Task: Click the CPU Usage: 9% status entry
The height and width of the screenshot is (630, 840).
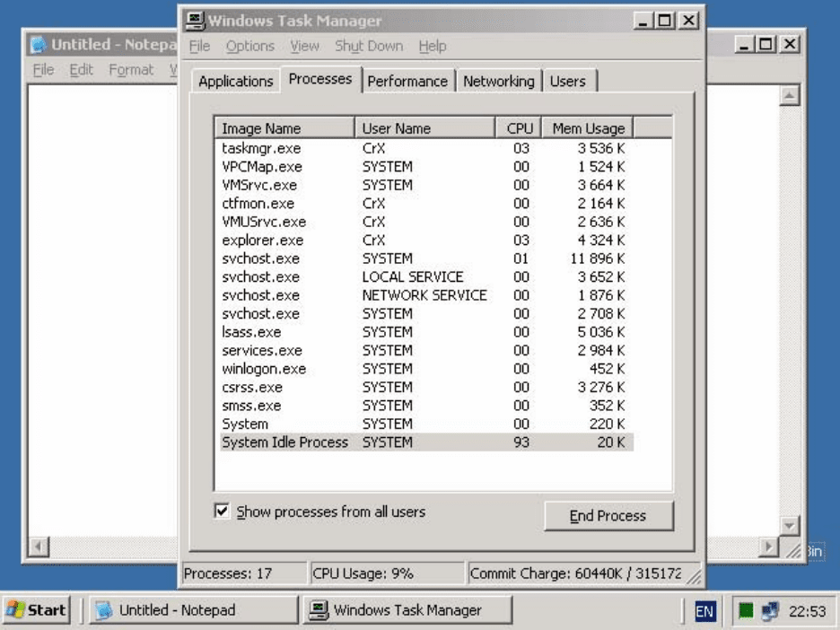Action: click(388, 573)
